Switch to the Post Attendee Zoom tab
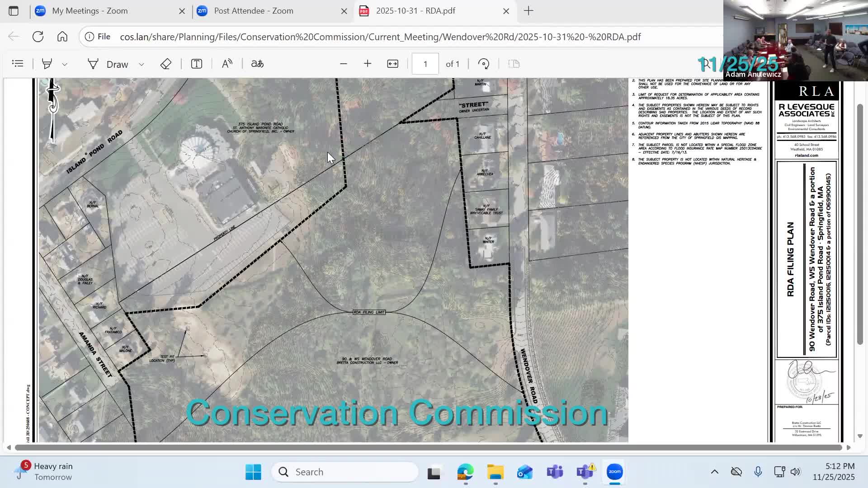The image size is (868, 488). click(x=253, y=11)
